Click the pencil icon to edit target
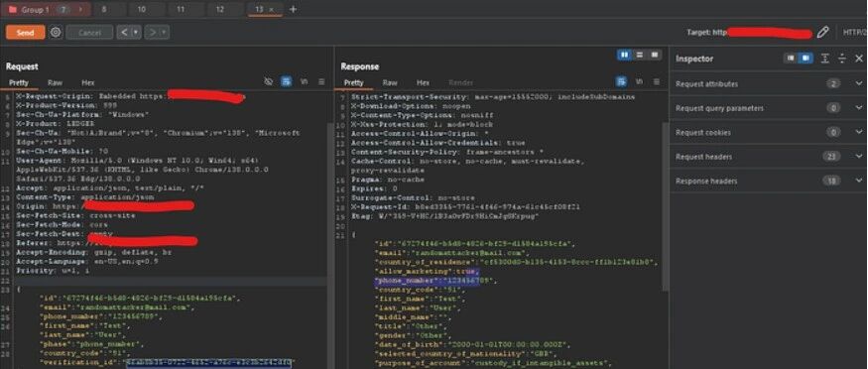The width and height of the screenshot is (868, 369). click(x=822, y=33)
